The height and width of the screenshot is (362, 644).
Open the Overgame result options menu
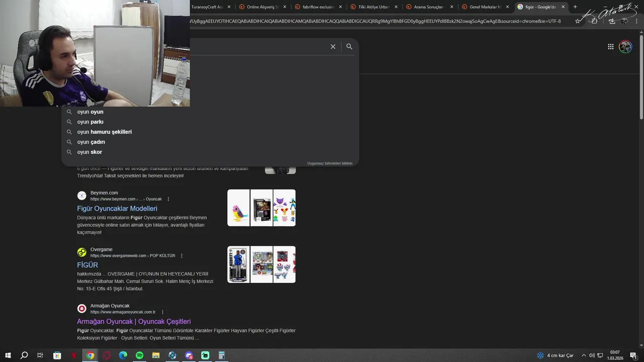pyautogui.click(x=182, y=256)
